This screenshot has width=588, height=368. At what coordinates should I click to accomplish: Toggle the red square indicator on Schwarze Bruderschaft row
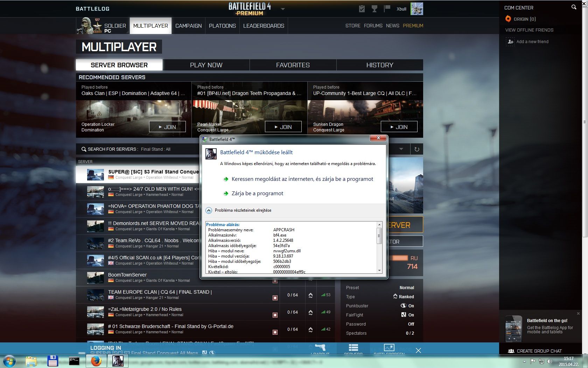[275, 332]
